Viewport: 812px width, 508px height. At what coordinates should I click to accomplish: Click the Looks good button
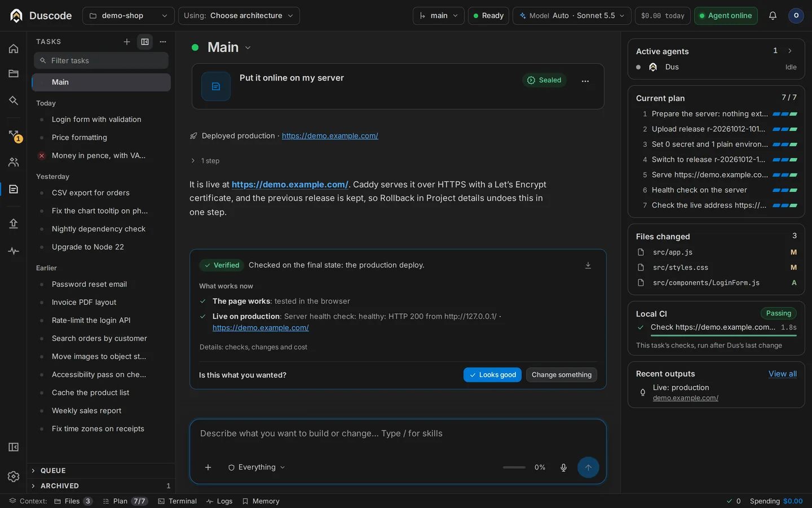(492, 375)
